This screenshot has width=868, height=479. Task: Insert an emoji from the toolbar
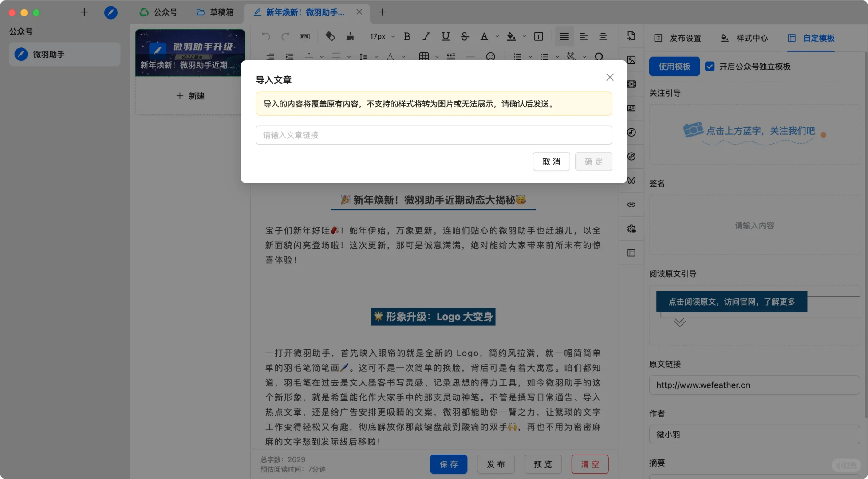[x=490, y=57]
